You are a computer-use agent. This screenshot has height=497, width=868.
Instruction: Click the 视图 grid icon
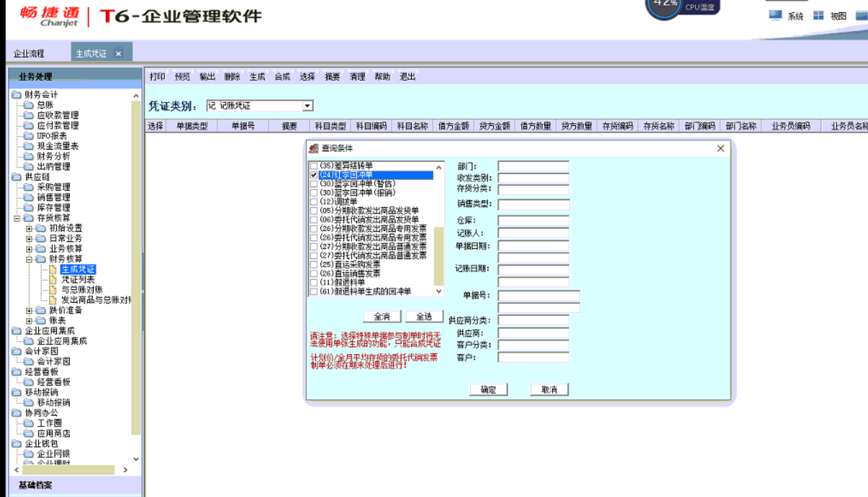click(818, 15)
